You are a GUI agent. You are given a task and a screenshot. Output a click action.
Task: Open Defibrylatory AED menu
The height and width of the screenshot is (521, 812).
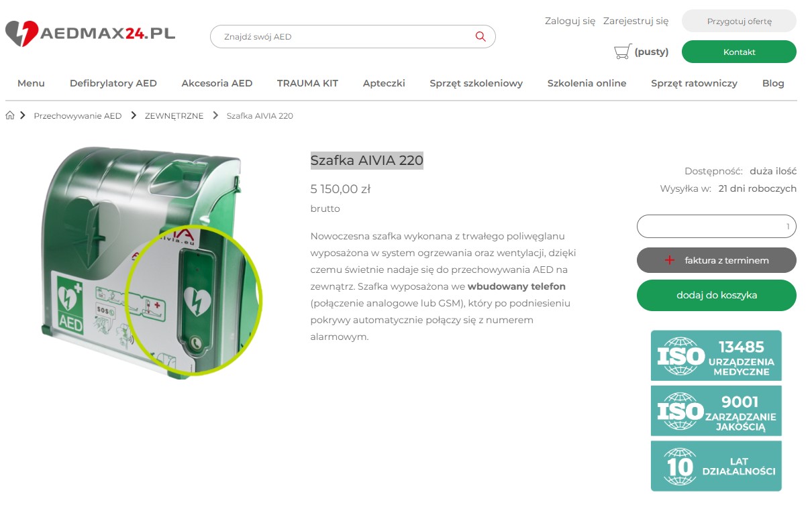coord(113,83)
